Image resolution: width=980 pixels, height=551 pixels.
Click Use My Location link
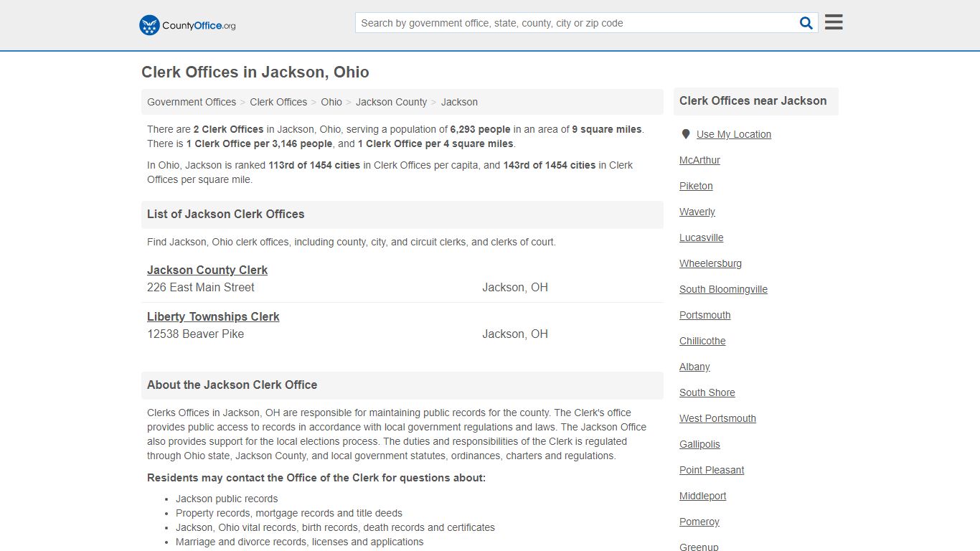coord(734,134)
